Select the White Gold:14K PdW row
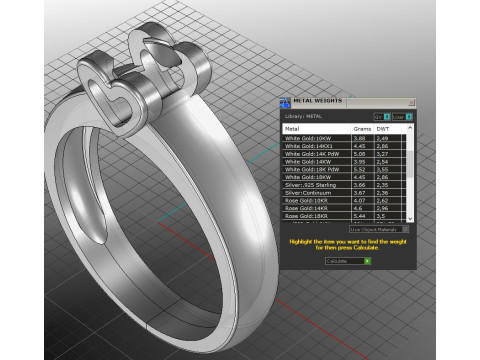Screen dimensions: 480x360 coord(344,154)
